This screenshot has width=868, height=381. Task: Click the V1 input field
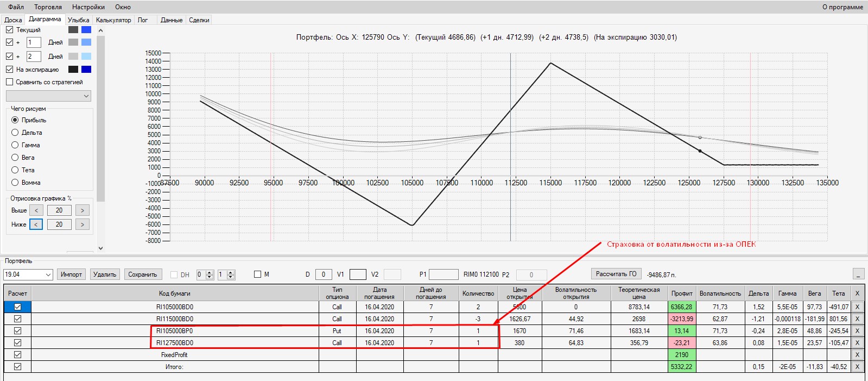pyautogui.click(x=358, y=274)
